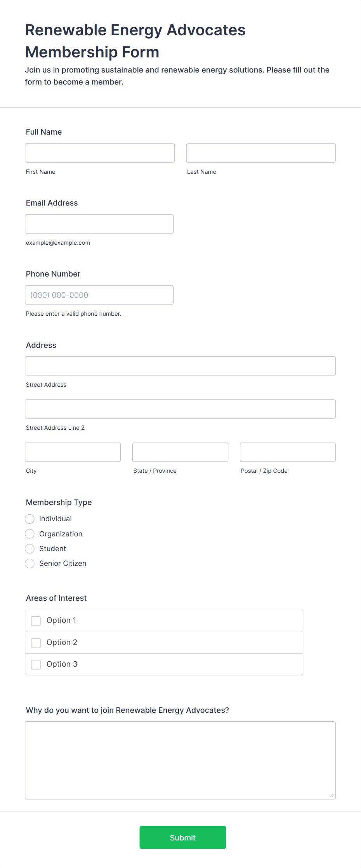The width and height of the screenshot is (361, 868).
Task: Click the City input box
Action: 73,452
